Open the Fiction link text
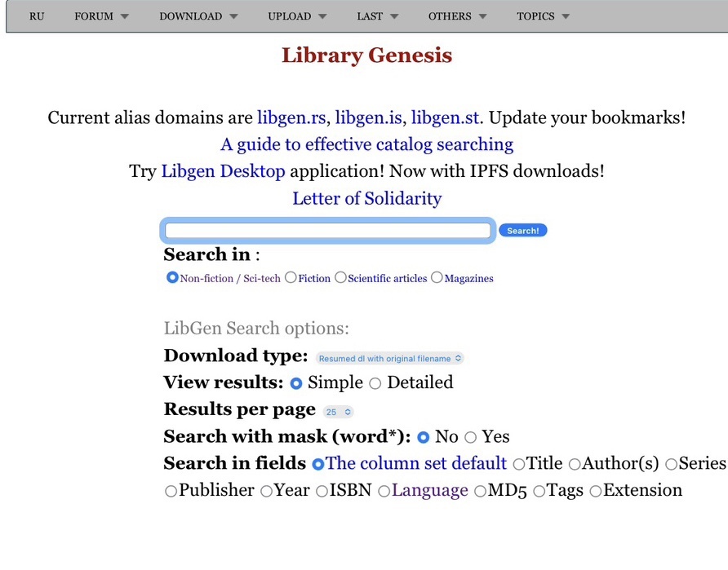The height and width of the screenshot is (570, 728). 314,278
